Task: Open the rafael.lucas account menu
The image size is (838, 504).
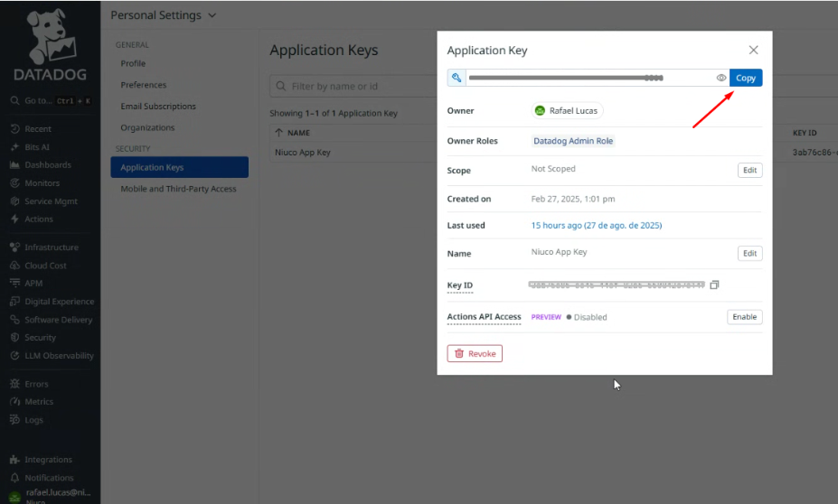Action: coord(51,495)
